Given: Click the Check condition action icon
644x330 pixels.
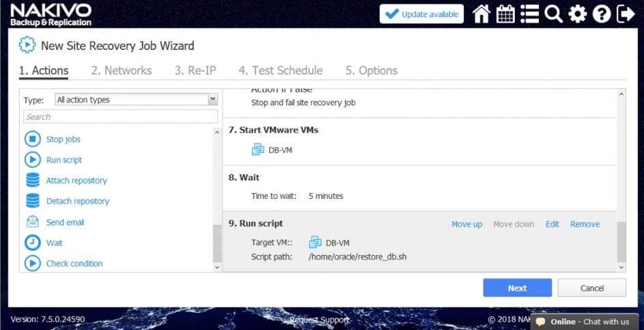Looking at the screenshot, I should point(33,263).
